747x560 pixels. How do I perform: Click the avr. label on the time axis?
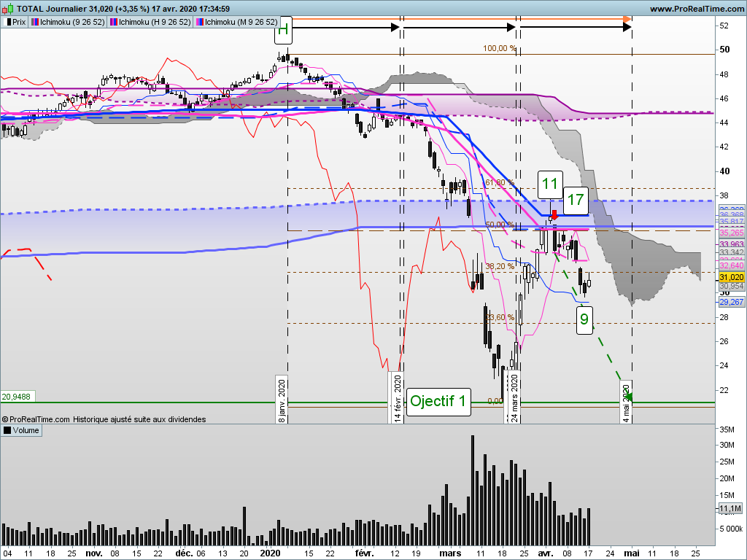coord(546,553)
